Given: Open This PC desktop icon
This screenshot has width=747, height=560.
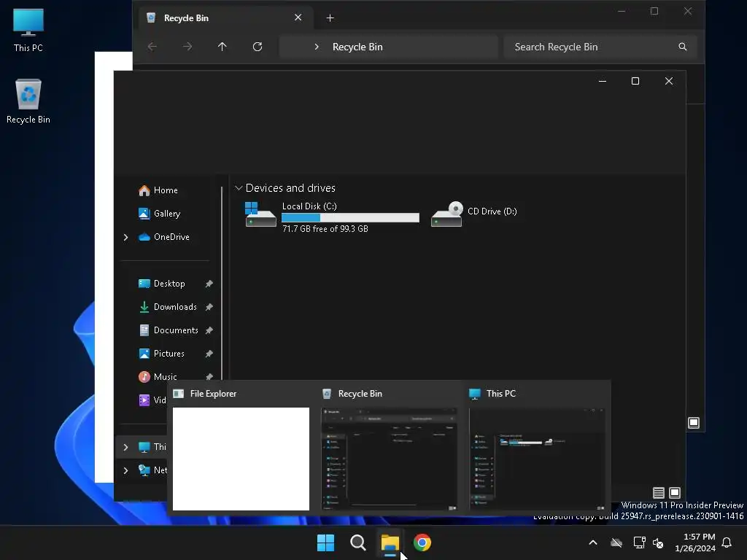Looking at the screenshot, I should [28, 30].
